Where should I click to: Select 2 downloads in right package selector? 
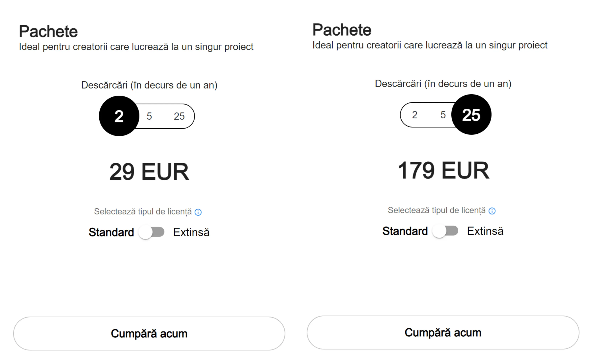[x=415, y=115]
